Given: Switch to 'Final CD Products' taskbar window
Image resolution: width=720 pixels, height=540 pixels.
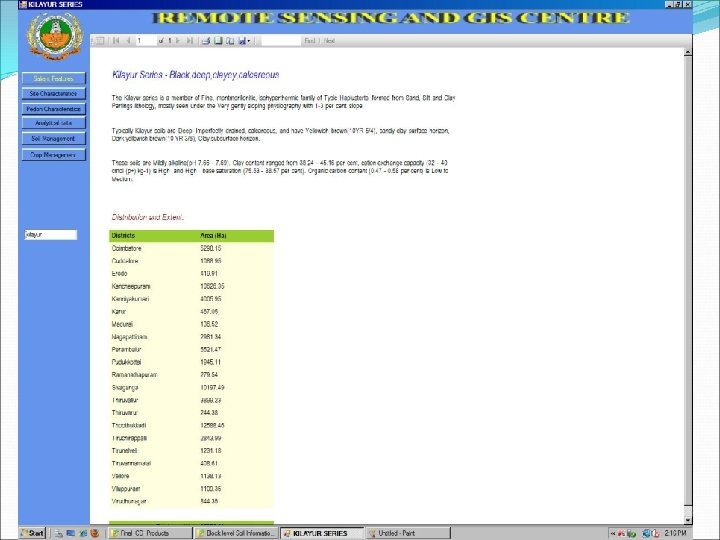Looking at the screenshot, I should click(x=150, y=533).
